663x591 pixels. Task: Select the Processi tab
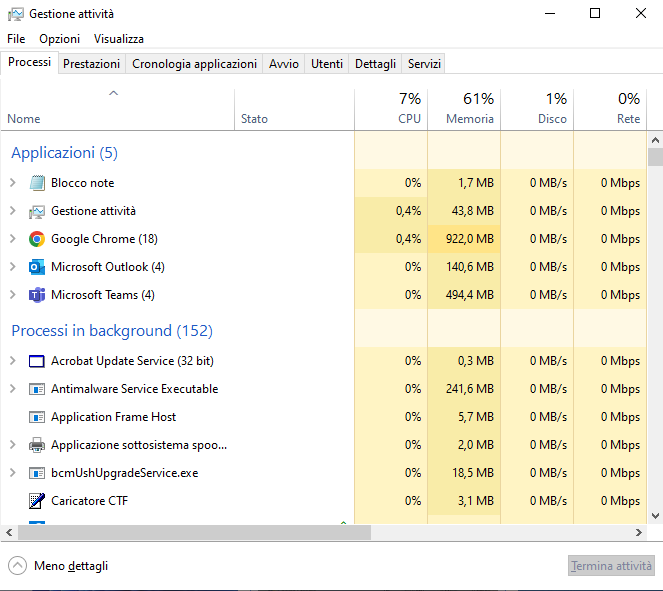tap(29, 63)
